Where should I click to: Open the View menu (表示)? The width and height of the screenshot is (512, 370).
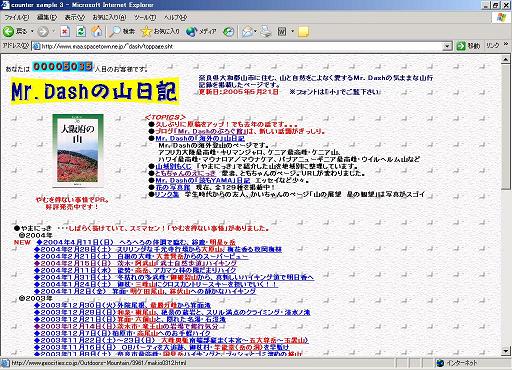(x=74, y=17)
